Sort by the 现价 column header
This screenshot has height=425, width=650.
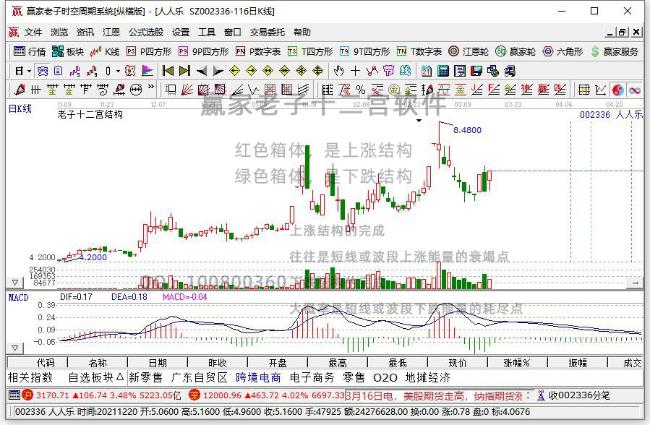pos(457,363)
